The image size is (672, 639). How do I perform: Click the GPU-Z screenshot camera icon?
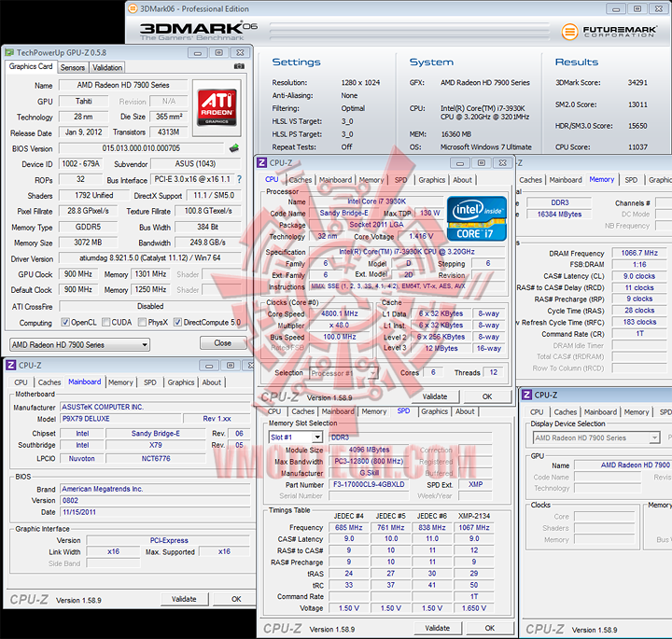click(x=239, y=66)
